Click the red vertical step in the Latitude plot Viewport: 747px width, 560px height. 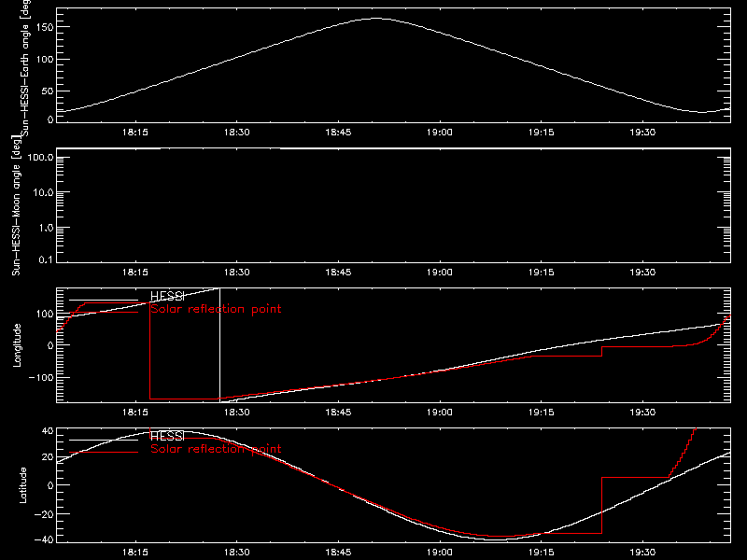[601, 505]
